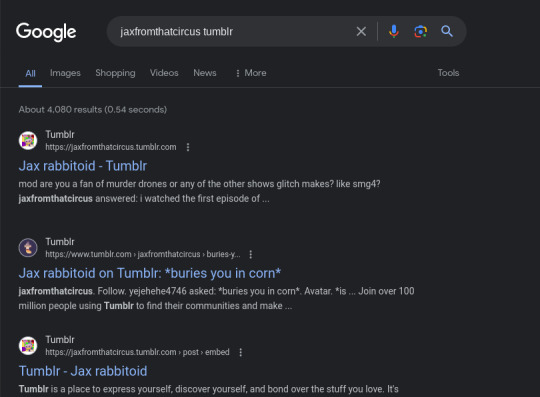Click the Tumblr site name above the corn result
540x397 pixels.
[60, 242]
